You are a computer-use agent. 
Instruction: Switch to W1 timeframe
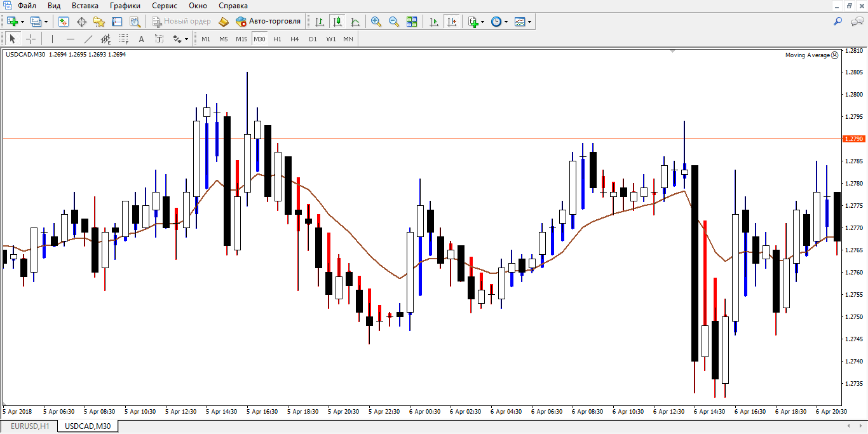331,39
